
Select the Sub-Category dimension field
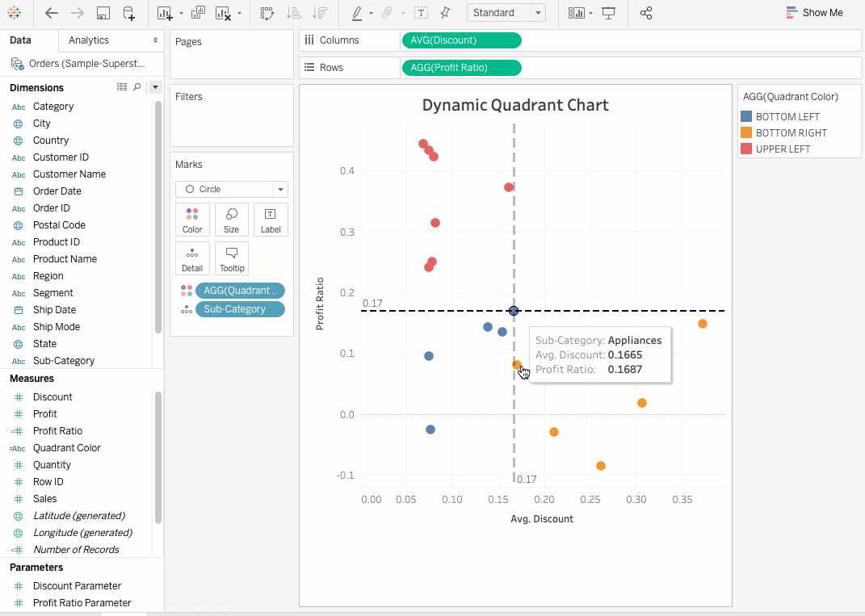[x=64, y=361]
